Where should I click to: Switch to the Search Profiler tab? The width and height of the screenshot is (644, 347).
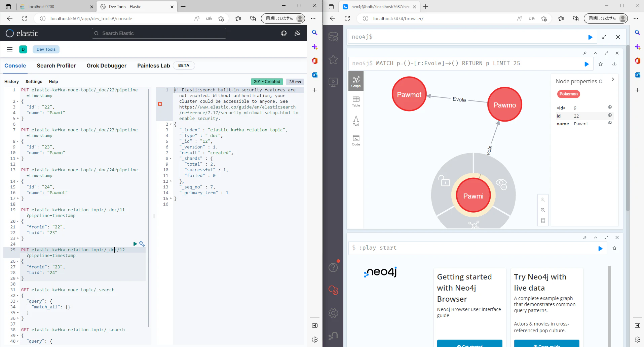(56, 66)
